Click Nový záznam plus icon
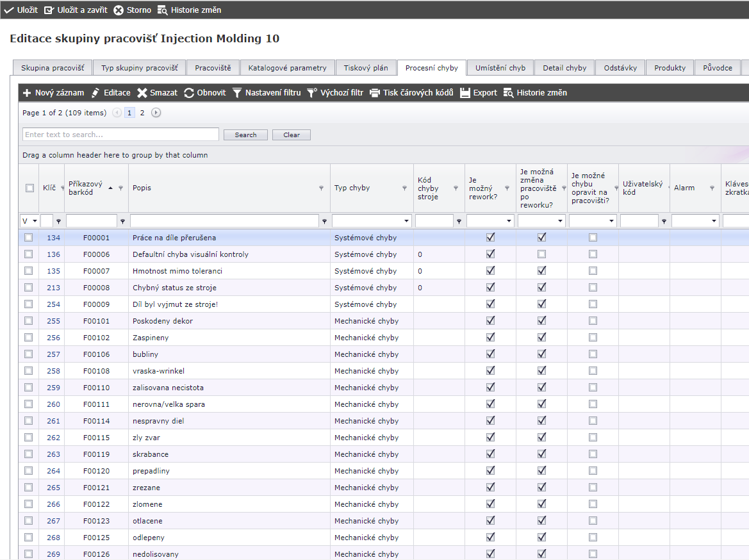 pyautogui.click(x=27, y=93)
